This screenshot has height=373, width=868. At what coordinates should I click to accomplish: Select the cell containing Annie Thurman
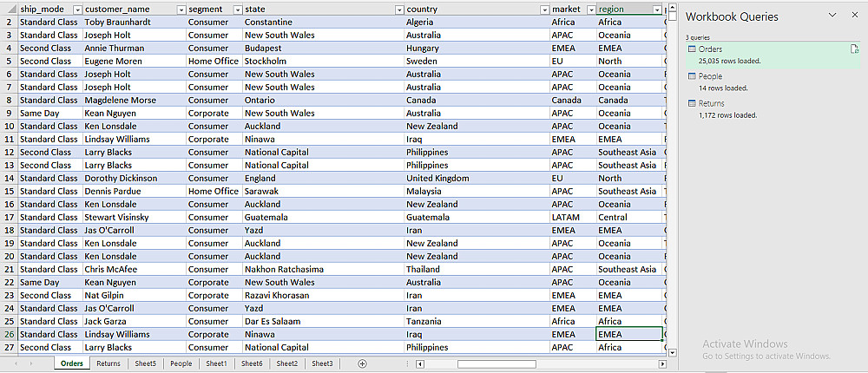click(x=135, y=49)
